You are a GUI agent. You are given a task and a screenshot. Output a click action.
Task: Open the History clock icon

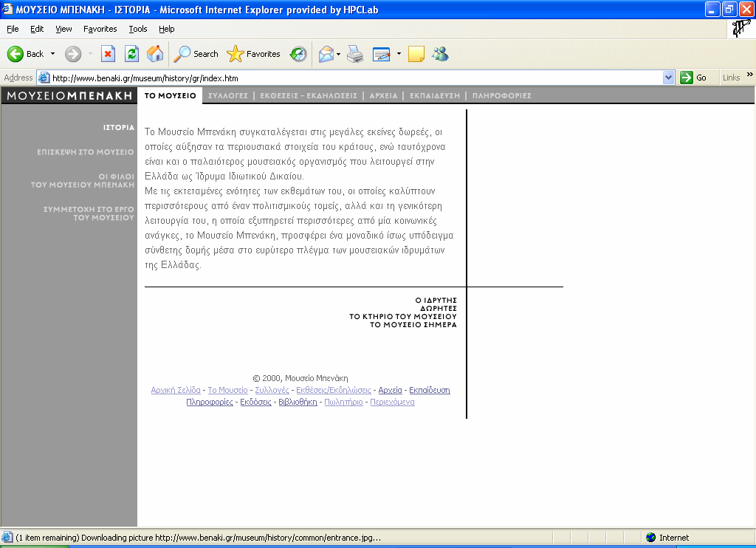coord(298,54)
